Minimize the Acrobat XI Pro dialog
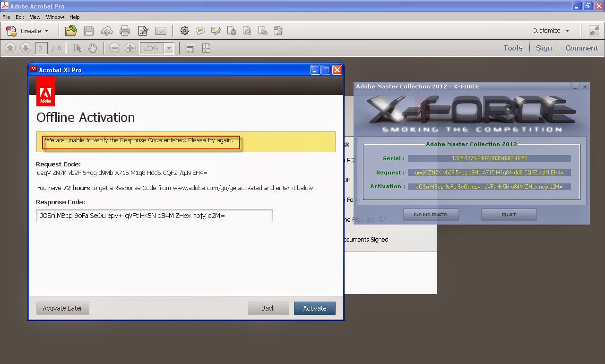 point(315,70)
